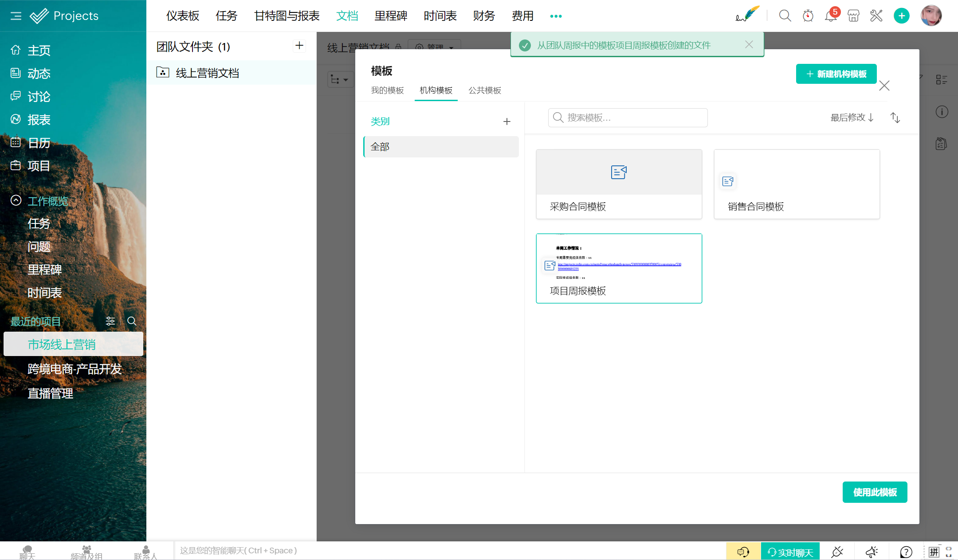This screenshot has width=958, height=560.
Task: Click the 使用此模板 button
Action: 875,492
